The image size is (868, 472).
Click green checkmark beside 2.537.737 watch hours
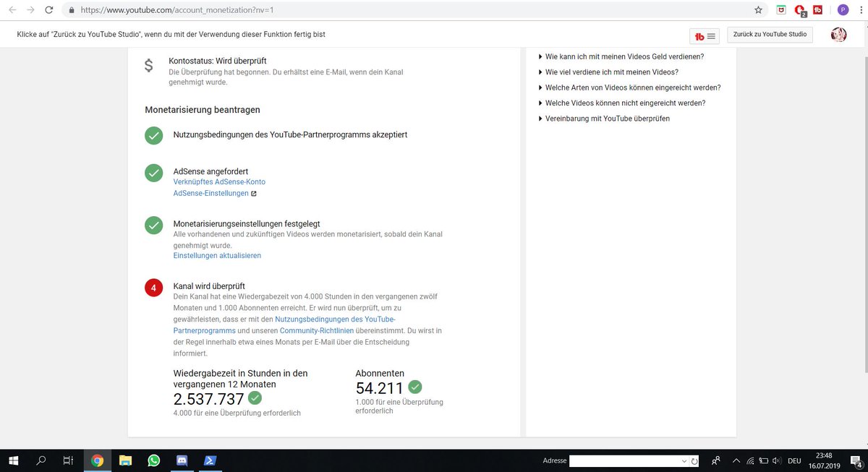255,398
